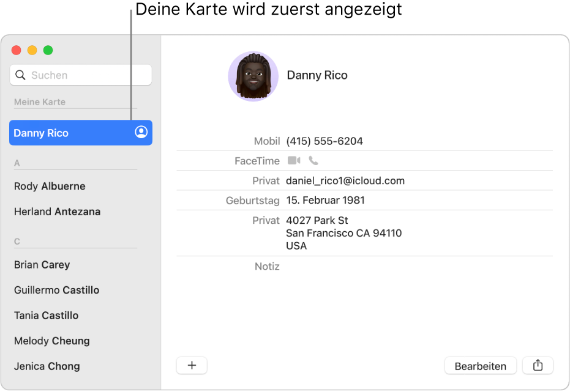Open the share sheet for Danny Rico

(538, 366)
